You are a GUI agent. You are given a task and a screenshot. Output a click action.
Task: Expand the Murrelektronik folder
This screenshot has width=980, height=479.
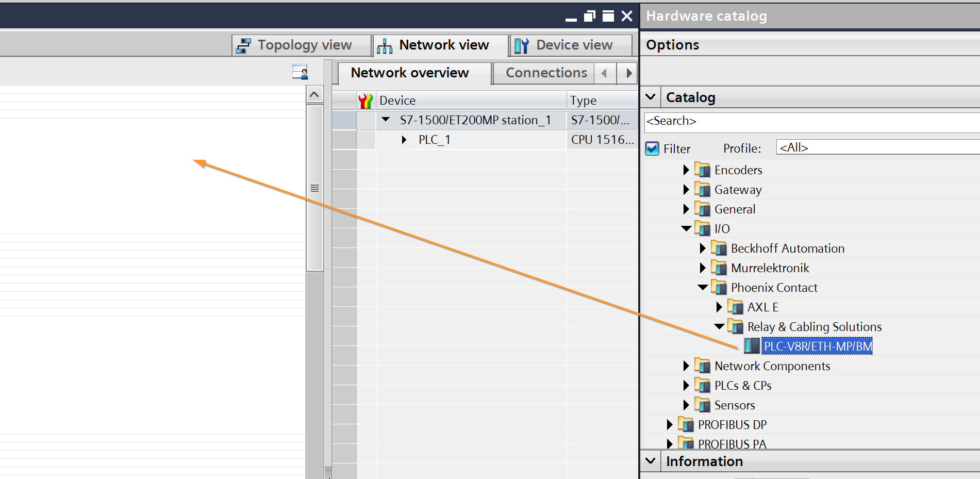[703, 268]
